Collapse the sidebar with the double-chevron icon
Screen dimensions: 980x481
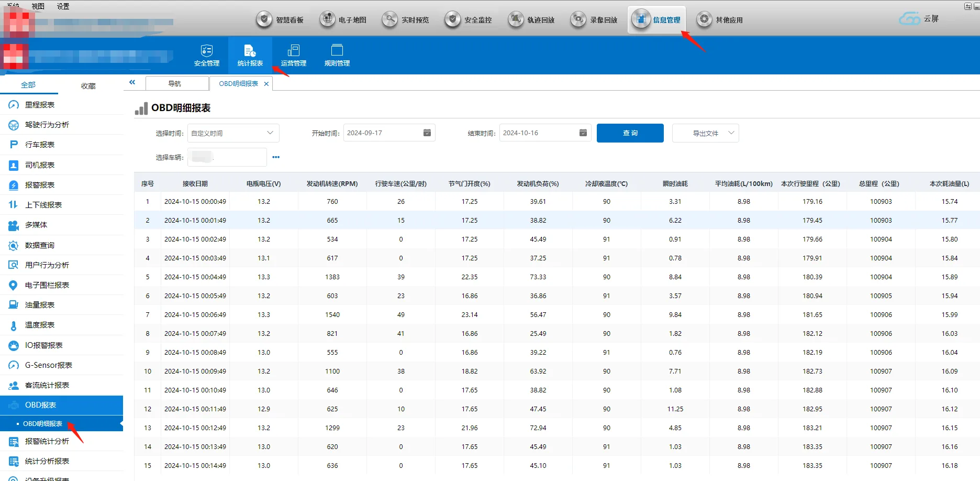(x=132, y=82)
